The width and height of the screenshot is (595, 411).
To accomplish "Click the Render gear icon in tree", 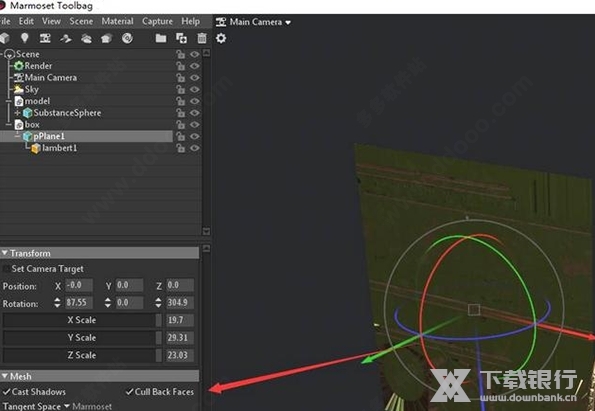I will click(x=19, y=66).
